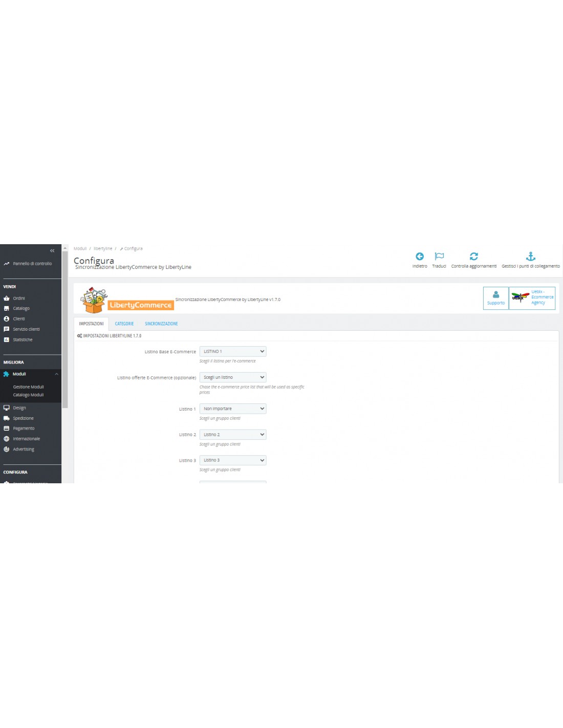The height and width of the screenshot is (728, 563).
Task: Click the Ordini basket icon
Action: (x=6, y=298)
